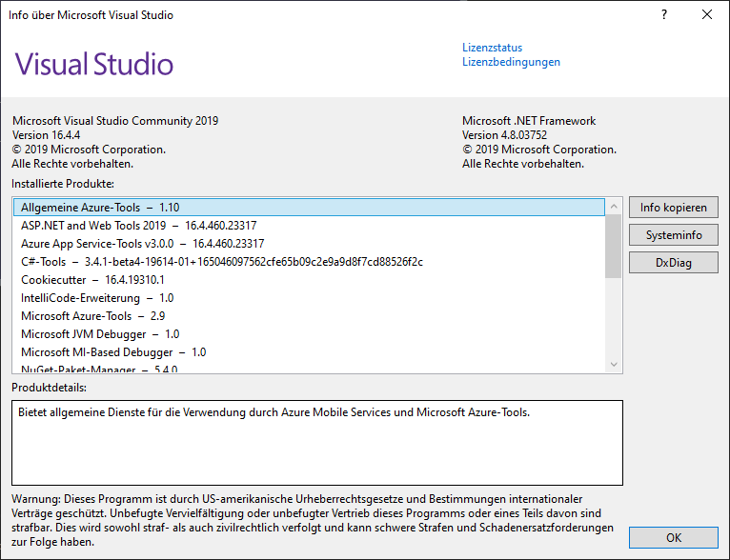Select Cookiecutter 16.4.19310.1 entry
Image resolution: width=730 pixels, height=560 pixels.
(309, 280)
